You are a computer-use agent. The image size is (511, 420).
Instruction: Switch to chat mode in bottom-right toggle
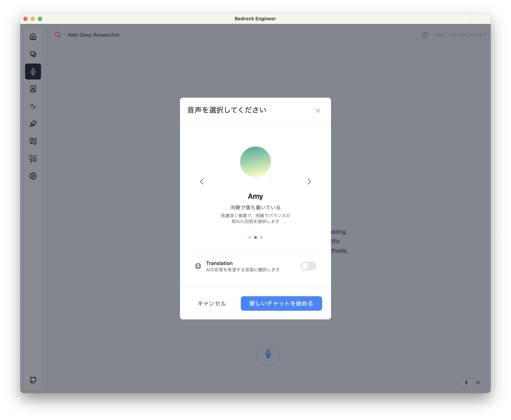[478, 382]
